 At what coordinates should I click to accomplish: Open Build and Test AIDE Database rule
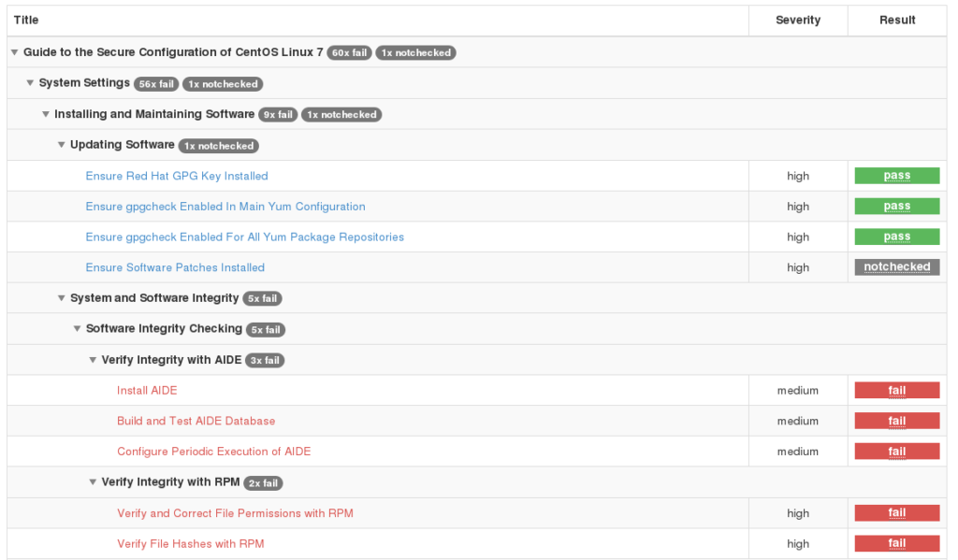[x=196, y=421]
